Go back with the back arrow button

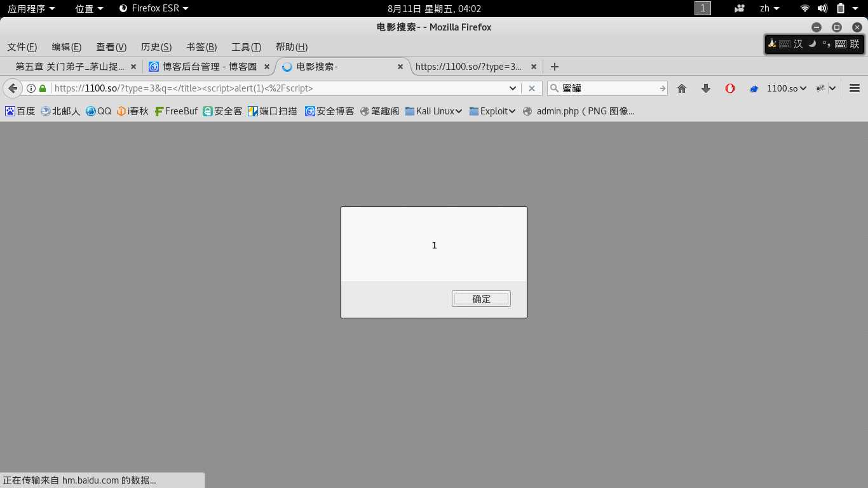click(12, 88)
